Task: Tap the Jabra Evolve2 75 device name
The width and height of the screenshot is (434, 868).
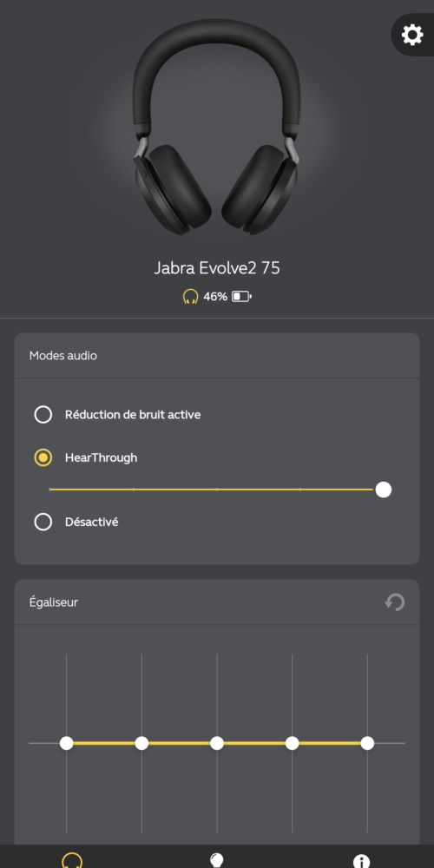Action: click(x=217, y=268)
